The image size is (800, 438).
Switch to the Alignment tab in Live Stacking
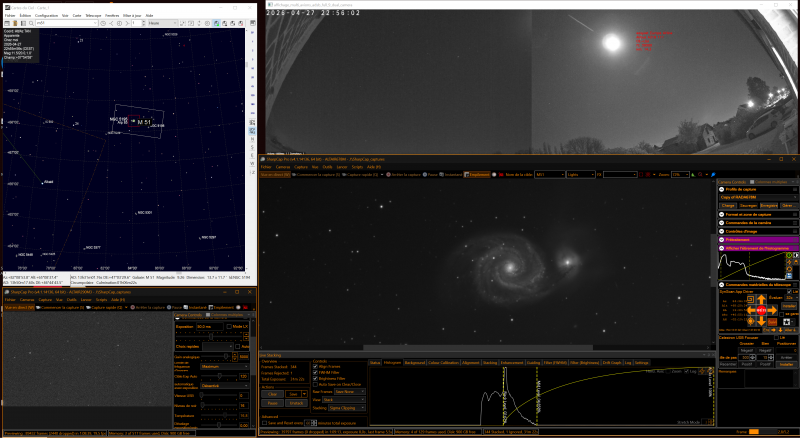[x=471, y=362]
